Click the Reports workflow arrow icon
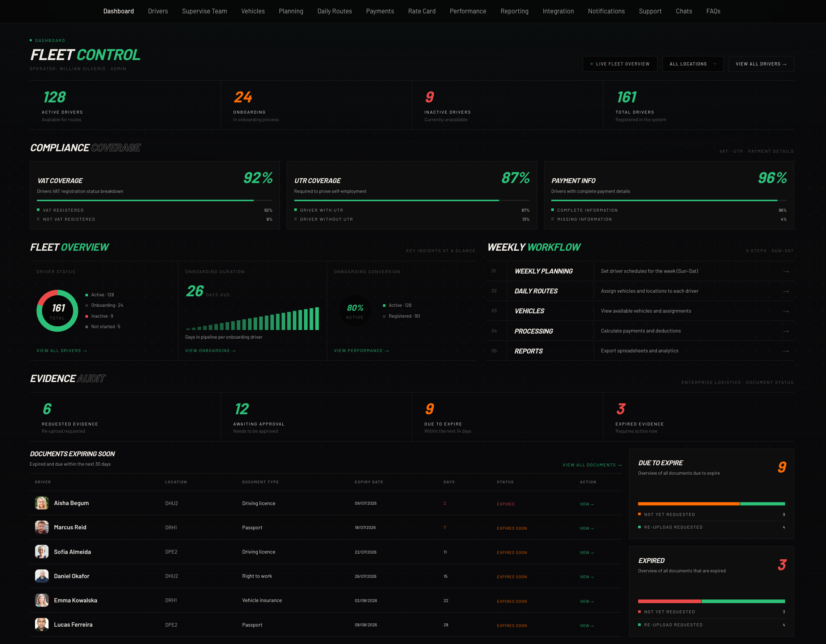The image size is (826, 644). click(x=785, y=351)
